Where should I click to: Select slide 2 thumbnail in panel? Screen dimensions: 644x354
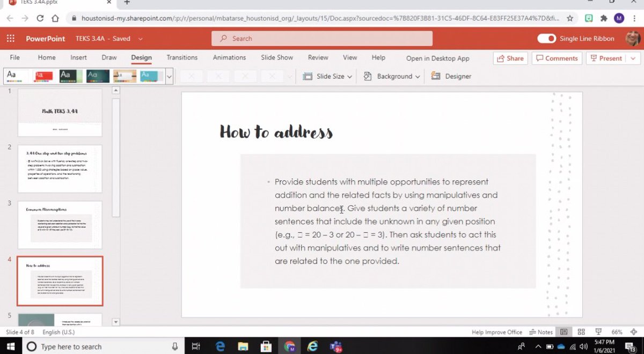coord(60,168)
